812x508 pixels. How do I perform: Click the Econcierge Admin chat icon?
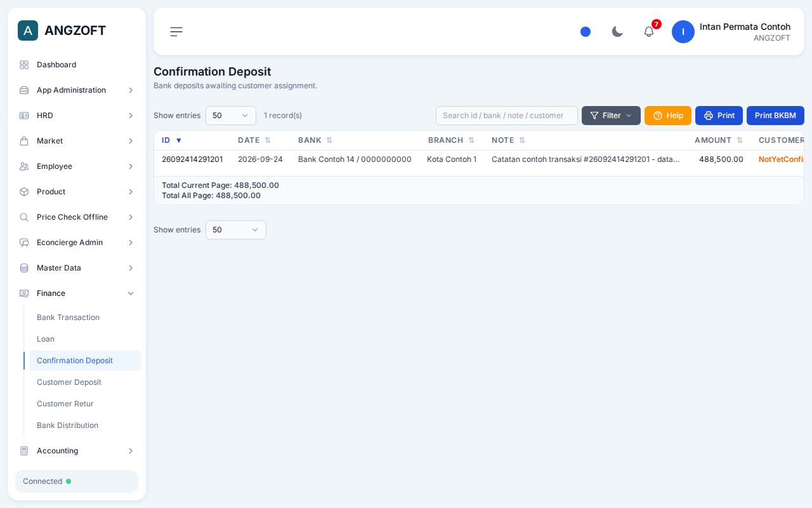tap(24, 243)
